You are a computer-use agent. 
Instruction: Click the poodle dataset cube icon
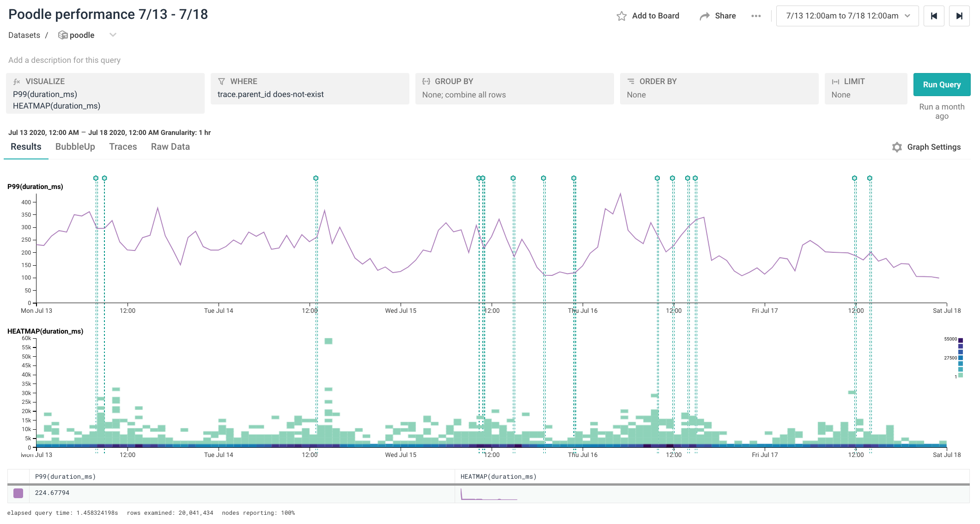pyautogui.click(x=63, y=35)
